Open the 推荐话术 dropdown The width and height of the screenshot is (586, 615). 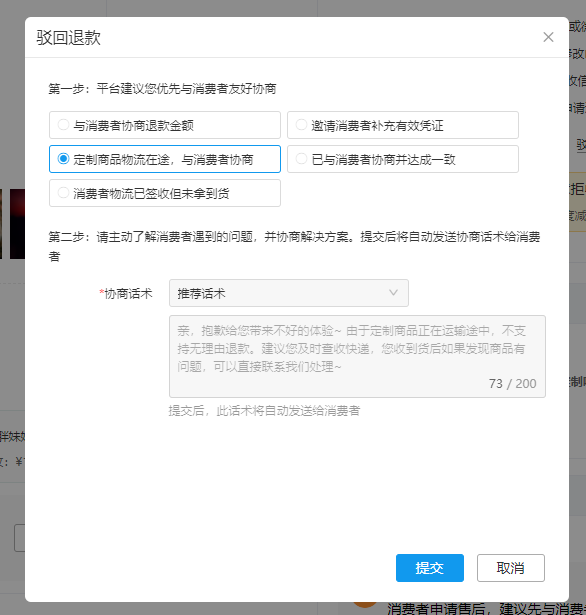[x=289, y=293]
